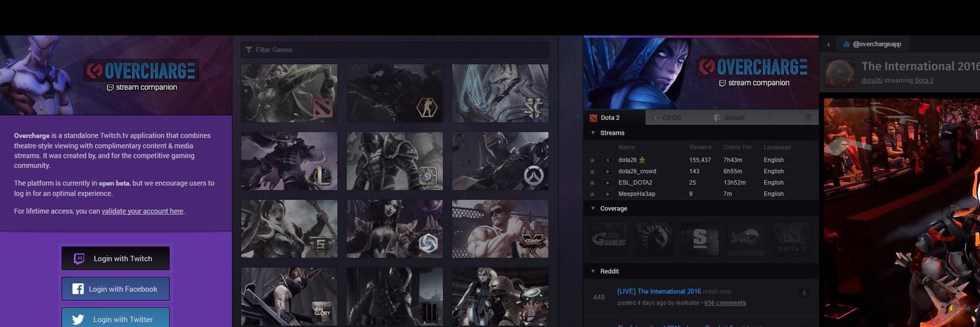The height and width of the screenshot is (327, 980).
Task: Click the 155,437 viewers count
Action: click(700, 160)
